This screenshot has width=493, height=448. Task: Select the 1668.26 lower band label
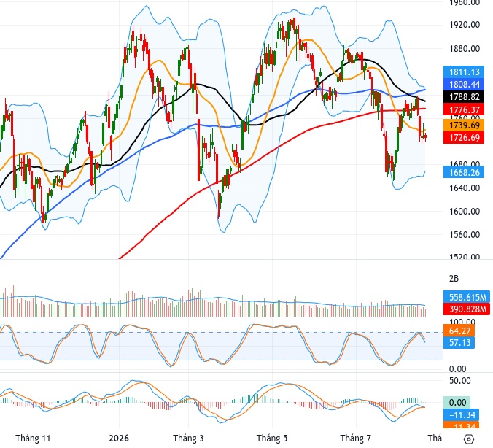pyautogui.click(x=463, y=172)
